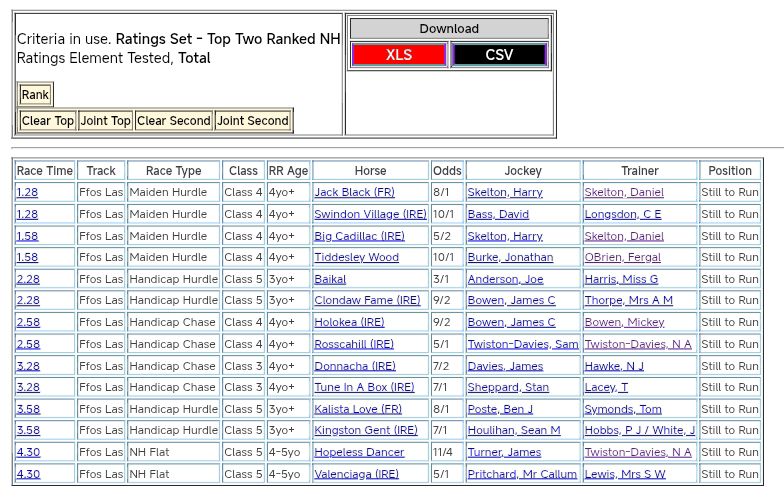
Task: Open trainer link Harris, Miss G
Action: pos(621,279)
